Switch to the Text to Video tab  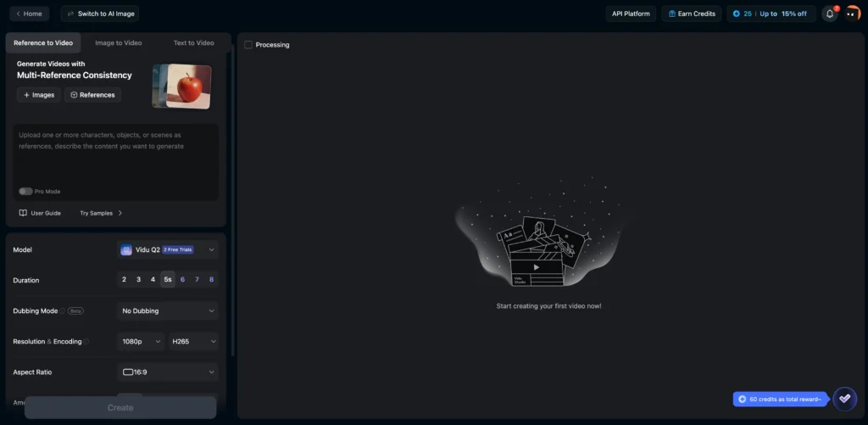coord(193,42)
